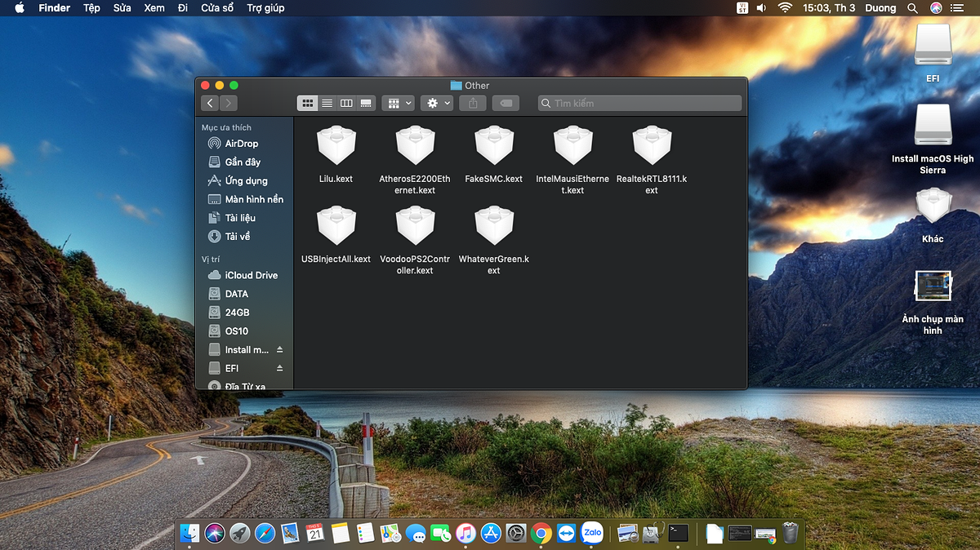This screenshot has height=550, width=980.
Task: Go forward in Finder window
Action: point(229,104)
